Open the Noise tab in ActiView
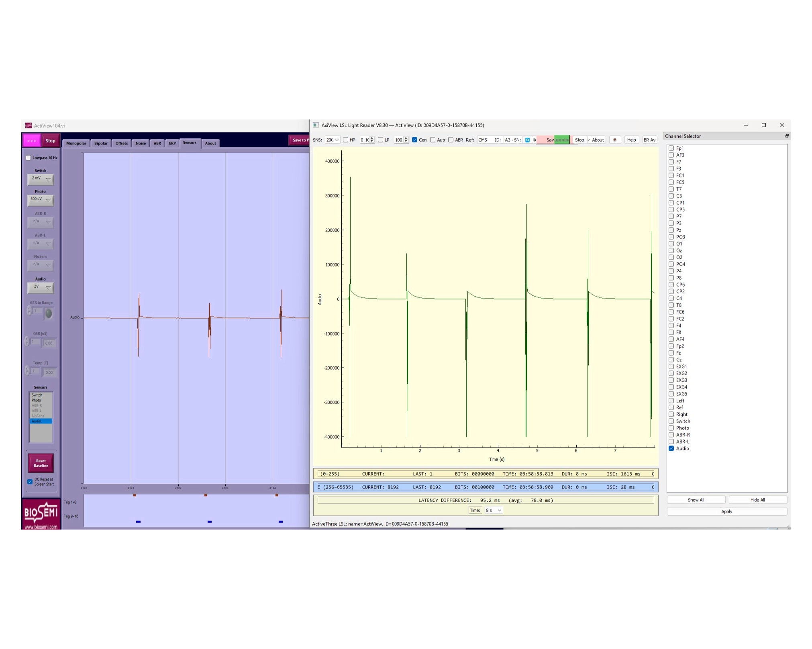The image size is (812, 649). coord(140,143)
